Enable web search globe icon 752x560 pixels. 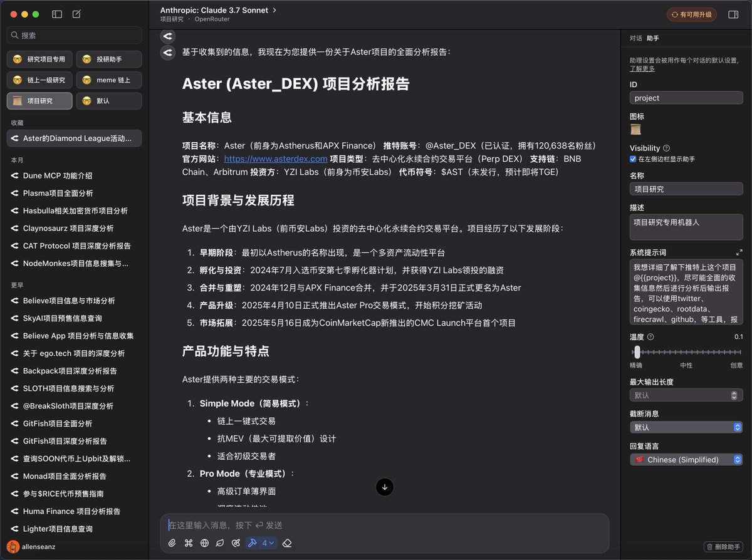204,543
